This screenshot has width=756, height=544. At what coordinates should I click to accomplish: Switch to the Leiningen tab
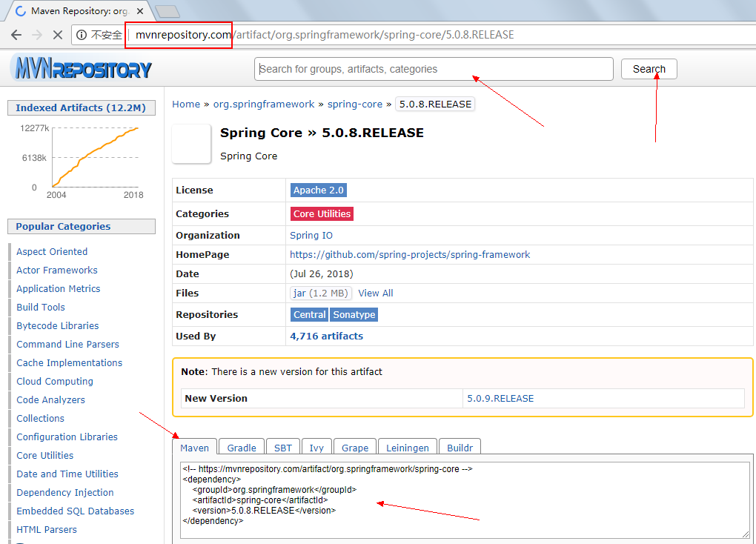pyautogui.click(x=408, y=448)
